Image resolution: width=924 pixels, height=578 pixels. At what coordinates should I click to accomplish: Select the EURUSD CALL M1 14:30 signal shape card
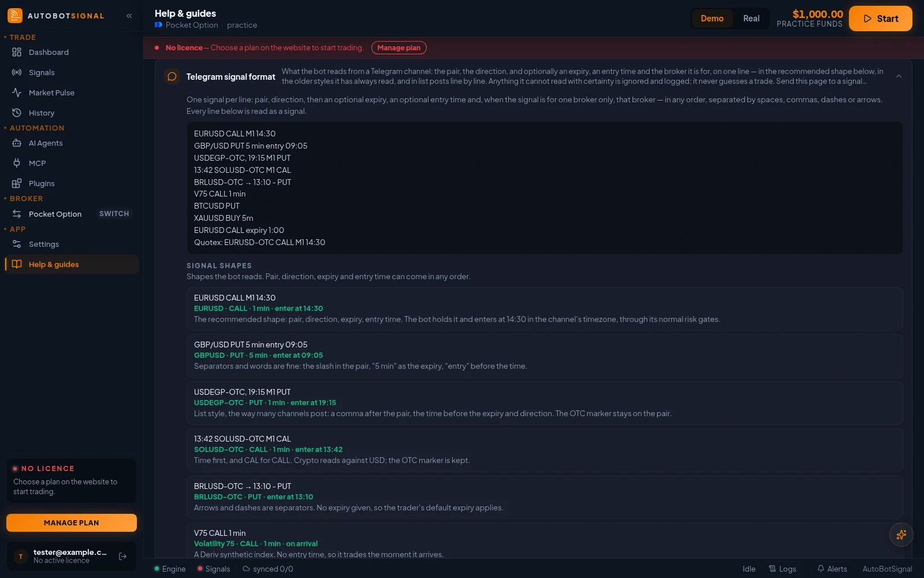545,309
